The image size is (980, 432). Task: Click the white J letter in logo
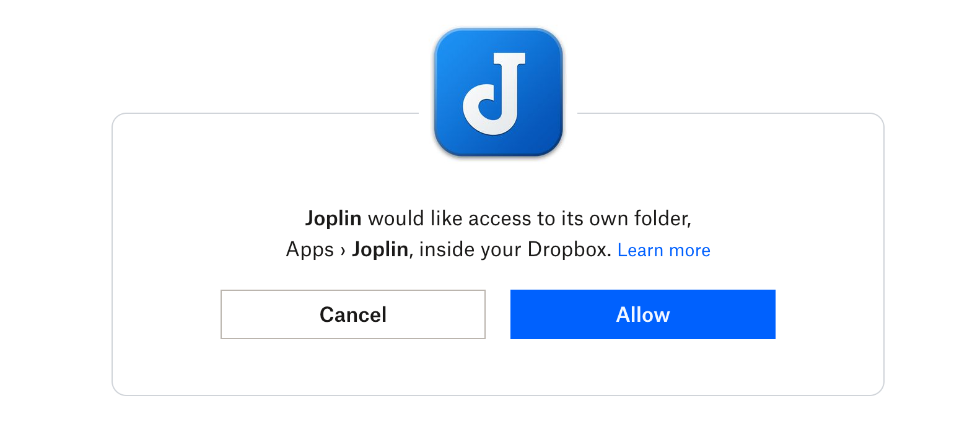click(x=494, y=93)
